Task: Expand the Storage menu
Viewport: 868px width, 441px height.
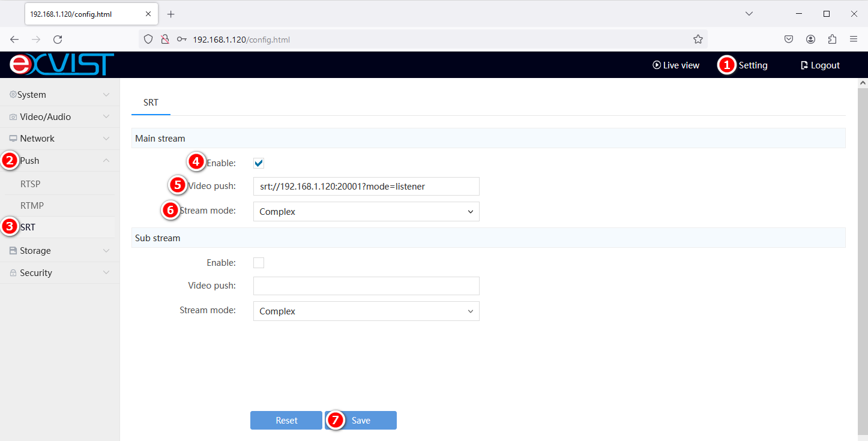Action: coord(60,251)
